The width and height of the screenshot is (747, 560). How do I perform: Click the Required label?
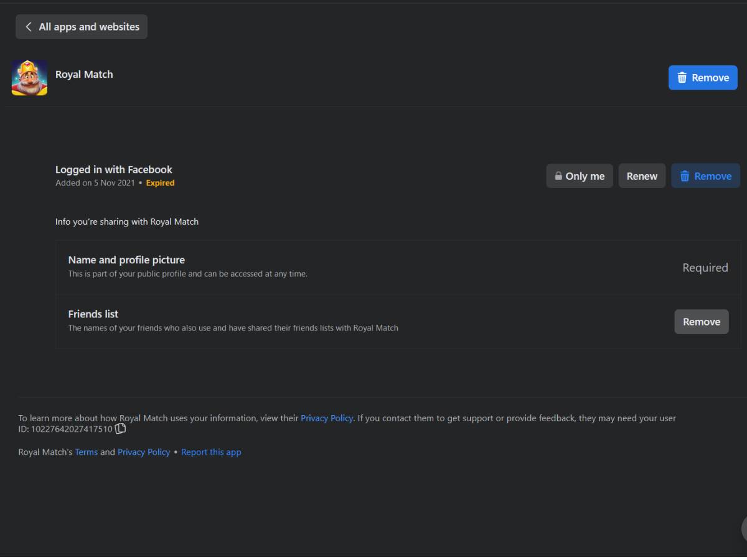pyautogui.click(x=705, y=268)
